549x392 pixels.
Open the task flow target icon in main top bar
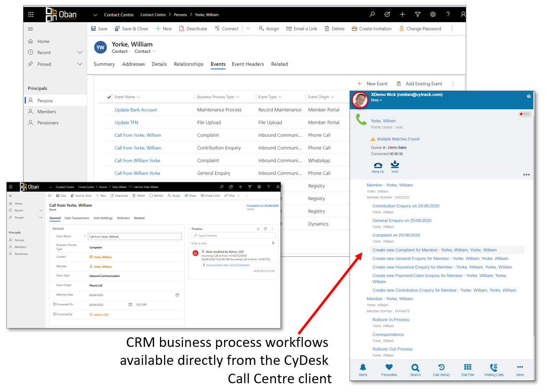387,14
